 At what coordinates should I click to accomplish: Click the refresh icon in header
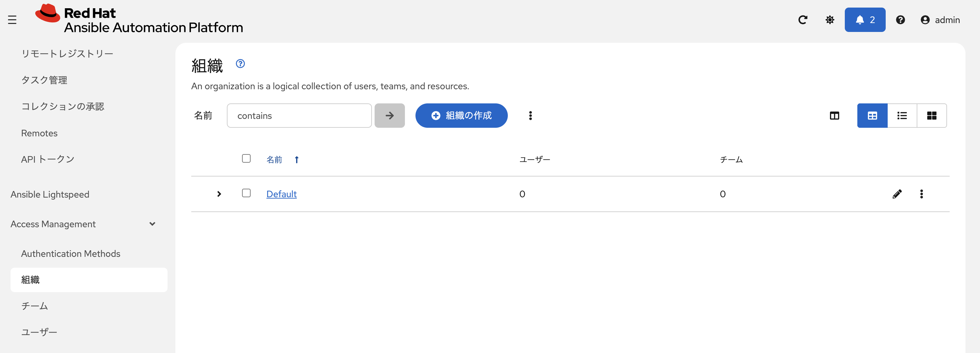coord(803,20)
